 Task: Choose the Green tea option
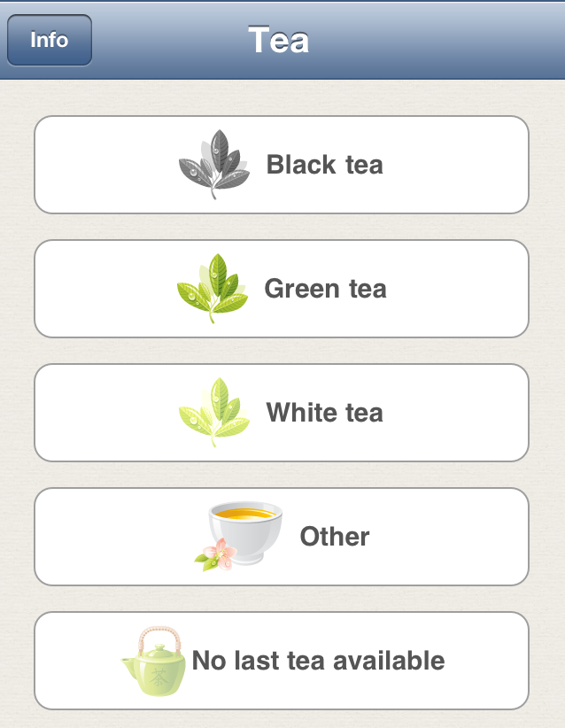point(282,289)
